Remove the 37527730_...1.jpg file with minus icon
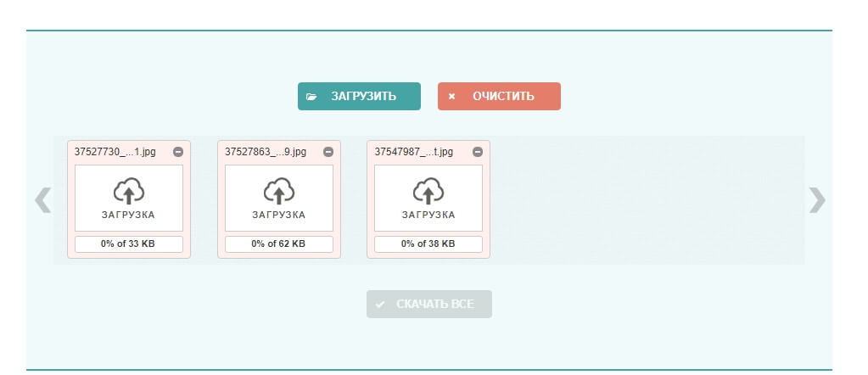 [x=178, y=152]
